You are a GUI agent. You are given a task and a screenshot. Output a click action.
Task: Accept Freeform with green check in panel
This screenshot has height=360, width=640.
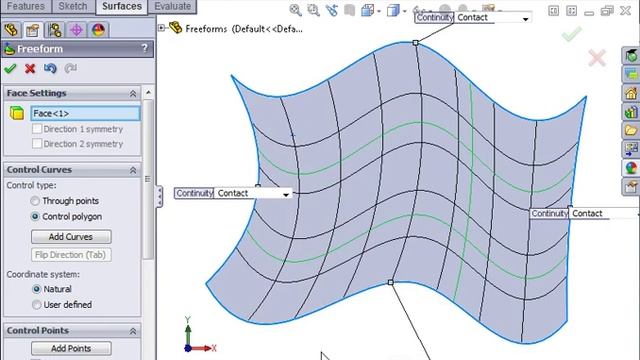click(x=10, y=69)
